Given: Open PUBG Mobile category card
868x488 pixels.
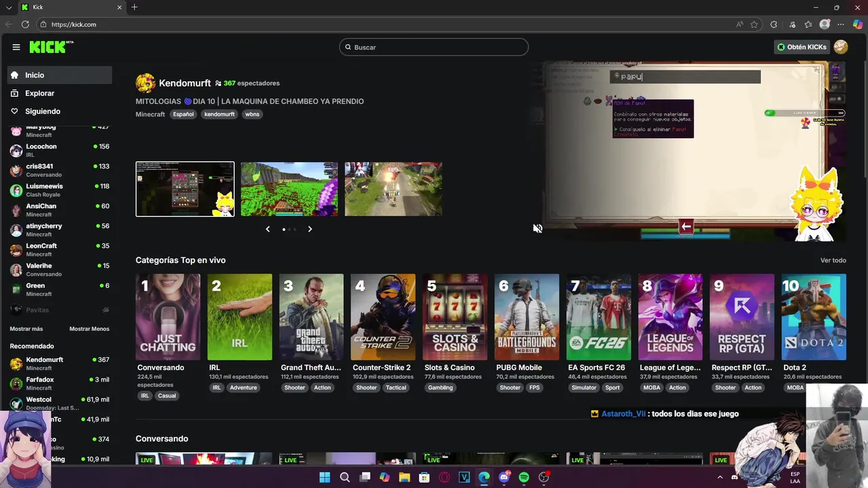Looking at the screenshot, I should click(x=527, y=317).
